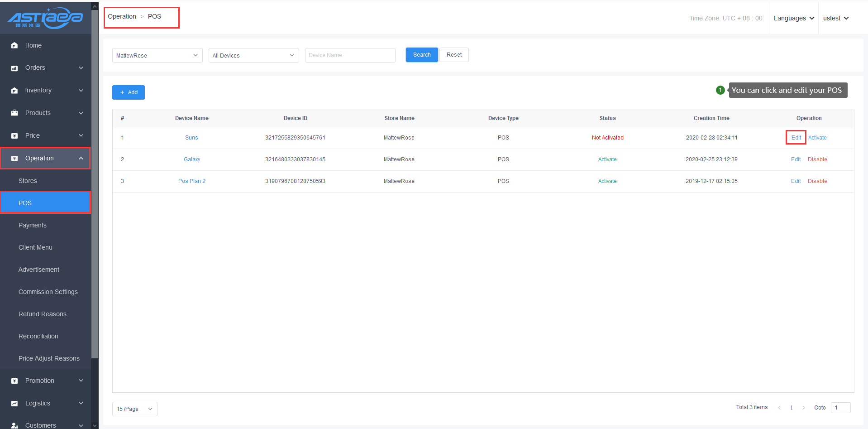This screenshot has height=429, width=868.
Task: Open the MattewRose store dropdown
Action: pos(157,55)
